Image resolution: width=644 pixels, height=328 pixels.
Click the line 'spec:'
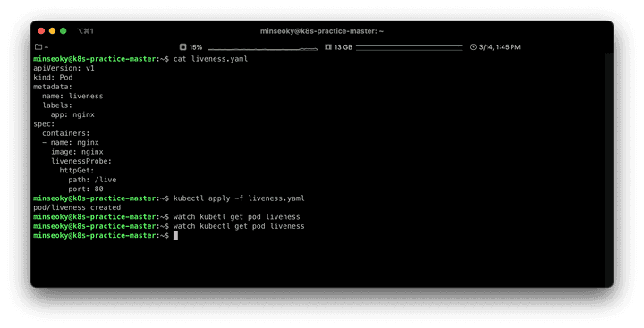tap(44, 124)
